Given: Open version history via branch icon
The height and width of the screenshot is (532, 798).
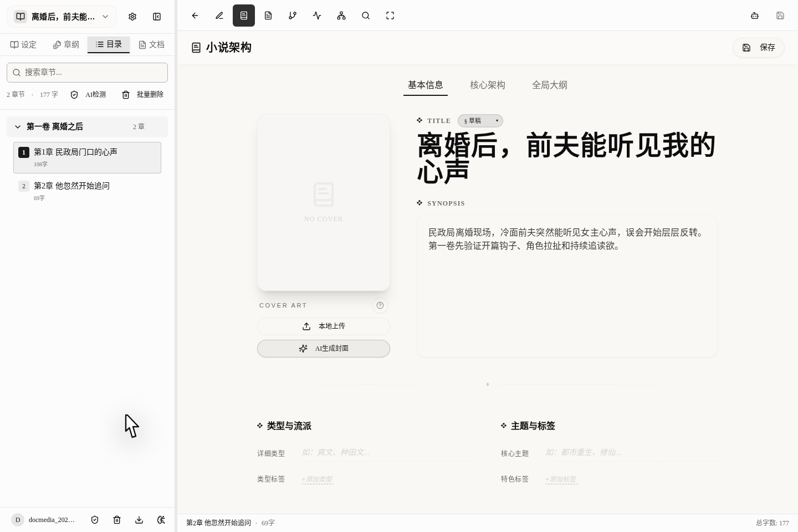Looking at the screenshot, I should tap(293, 16).
